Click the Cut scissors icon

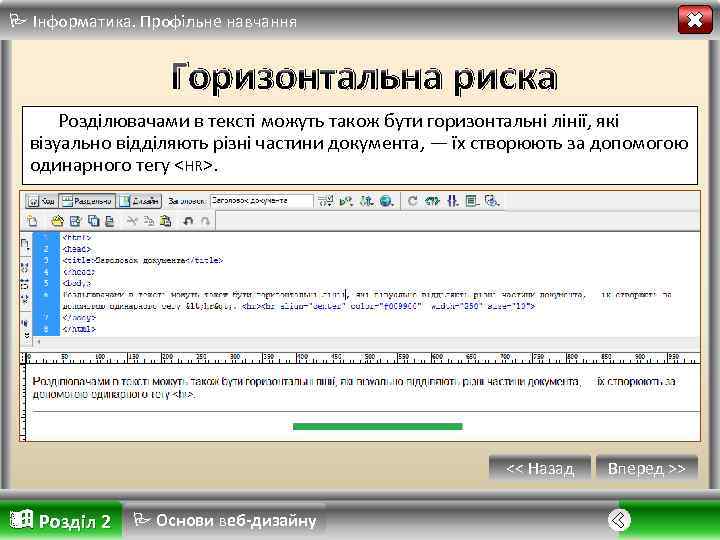point(132,221)
